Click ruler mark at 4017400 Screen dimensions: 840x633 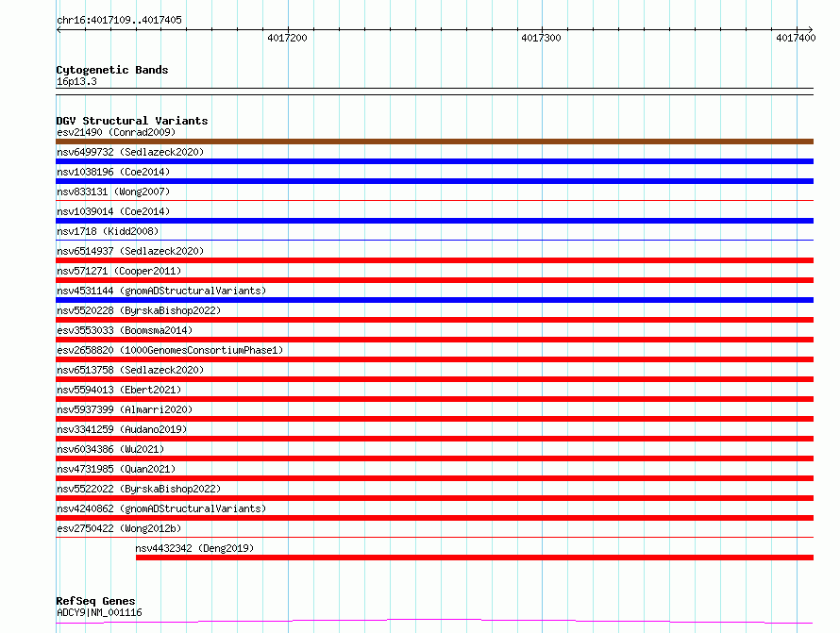796,38
